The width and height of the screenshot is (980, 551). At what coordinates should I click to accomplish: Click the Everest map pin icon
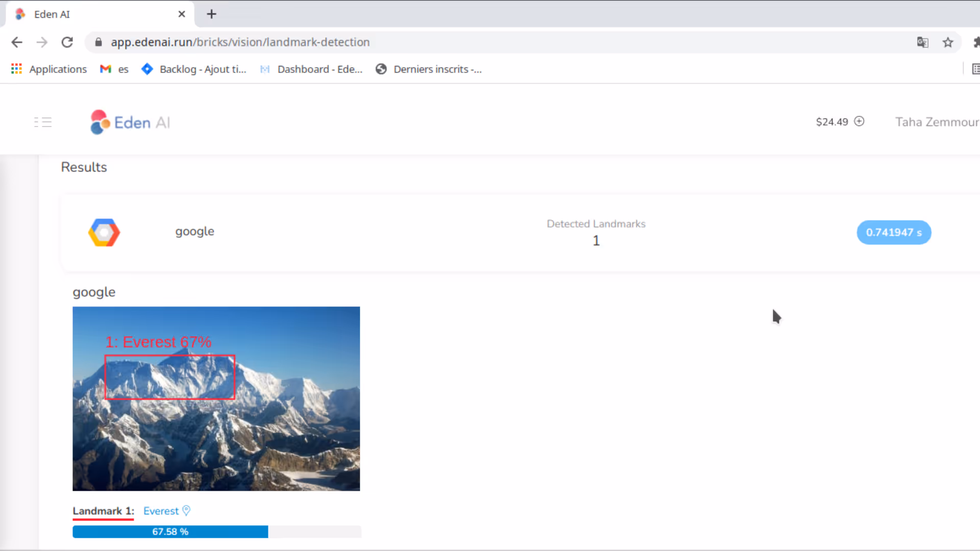[186, 510]
